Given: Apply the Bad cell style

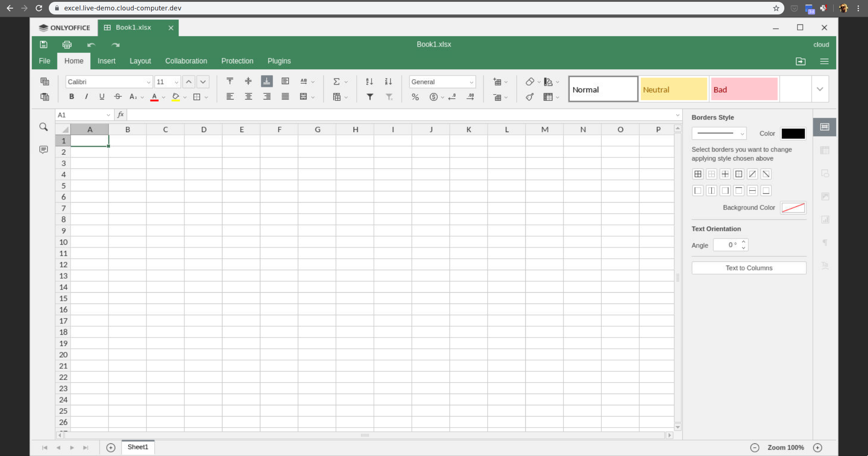Looking at the screenshot, I should tap(744, 89).
